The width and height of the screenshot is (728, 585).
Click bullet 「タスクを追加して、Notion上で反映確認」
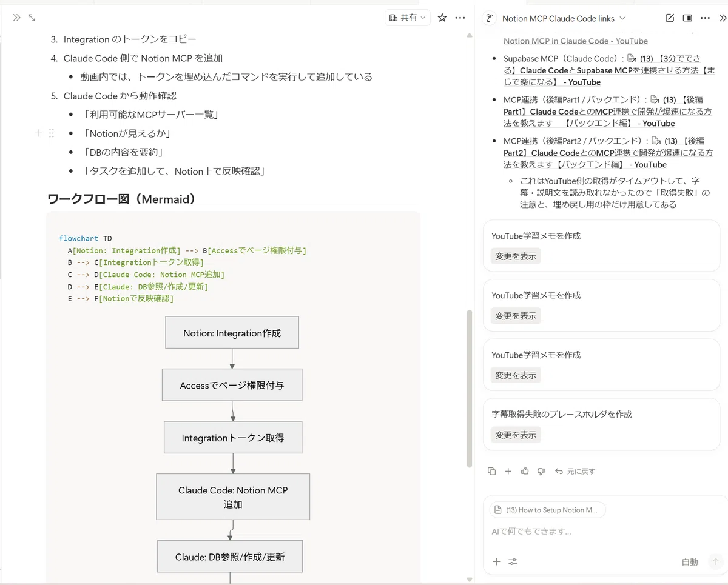175,171
